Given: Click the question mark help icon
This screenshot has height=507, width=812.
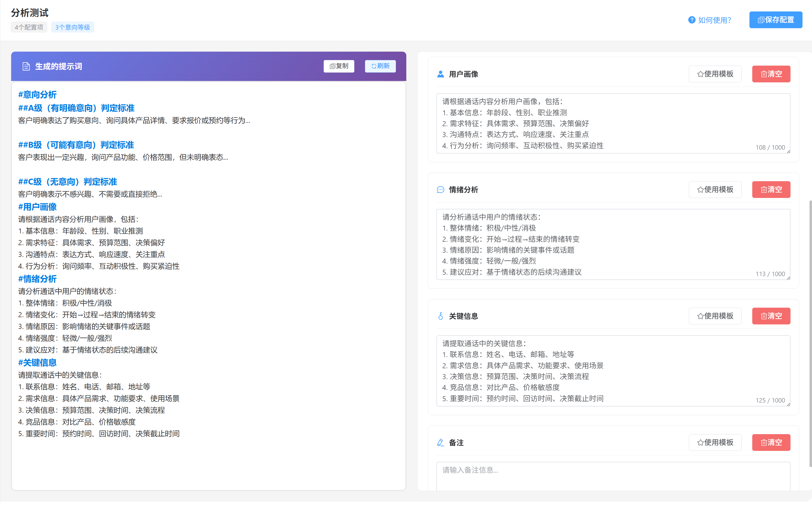Looking at the screenshot, I should pyautogui.click(x=692, y=20).
